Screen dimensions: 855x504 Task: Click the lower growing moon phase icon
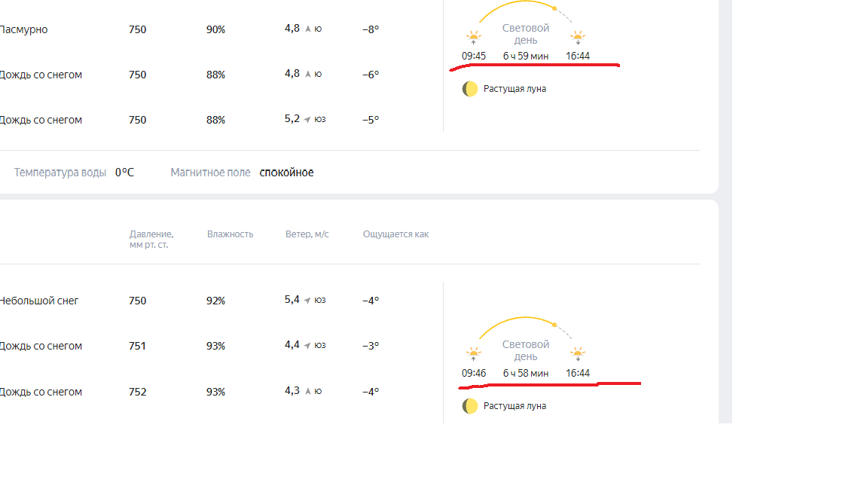tap(470, 406)
